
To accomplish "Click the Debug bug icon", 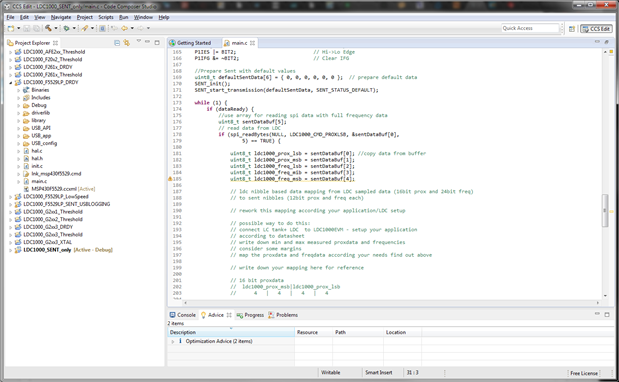I will tap(66, 28).
